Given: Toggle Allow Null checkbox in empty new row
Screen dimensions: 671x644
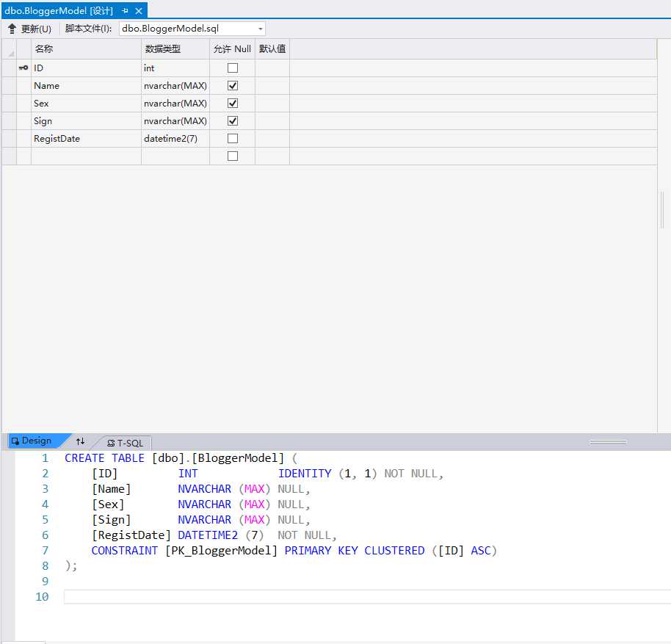Looking at the screenshot, I should point(233,156).
